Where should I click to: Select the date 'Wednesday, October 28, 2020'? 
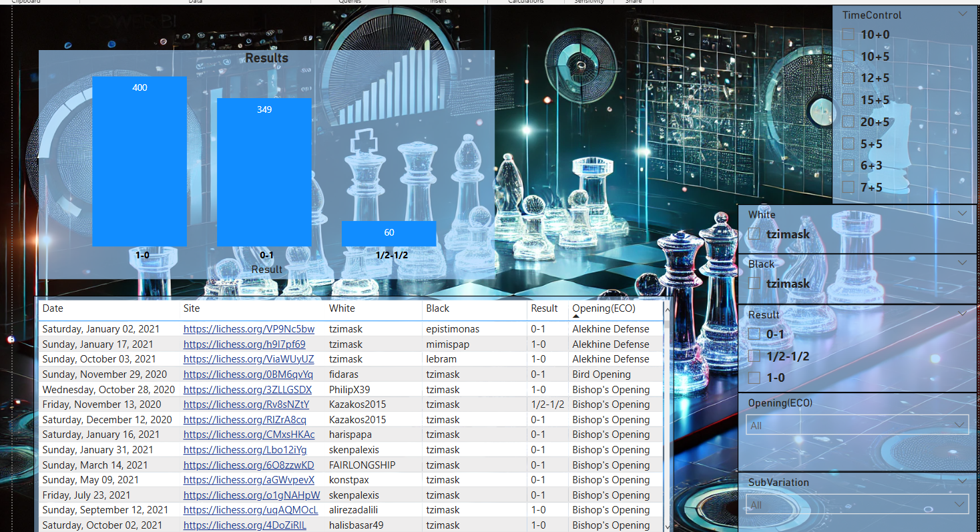[x=109, y=390]
